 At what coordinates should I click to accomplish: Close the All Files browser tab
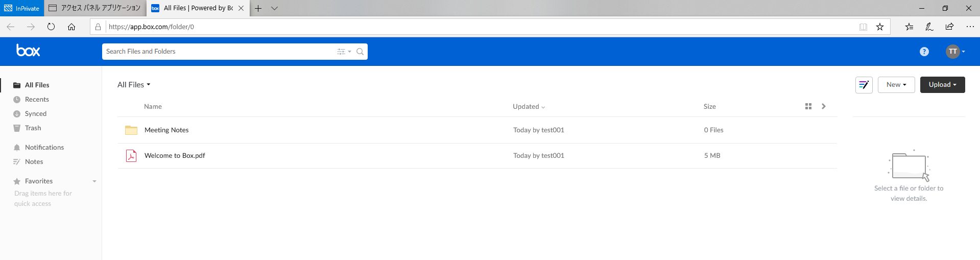(241, 8)
